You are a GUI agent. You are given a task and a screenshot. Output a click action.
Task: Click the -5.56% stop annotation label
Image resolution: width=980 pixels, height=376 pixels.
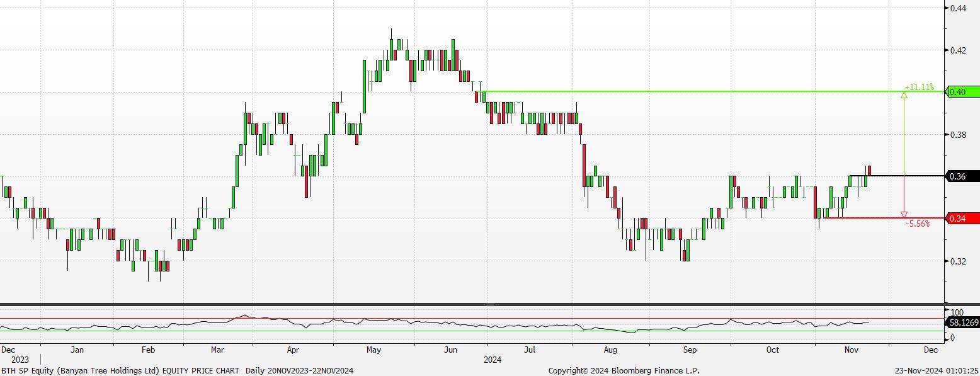coord(917,224)
